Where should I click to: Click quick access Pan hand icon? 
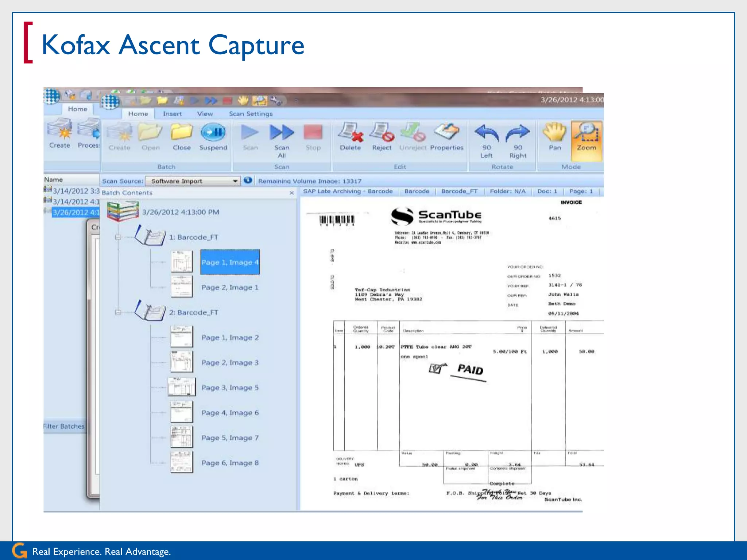243,100
